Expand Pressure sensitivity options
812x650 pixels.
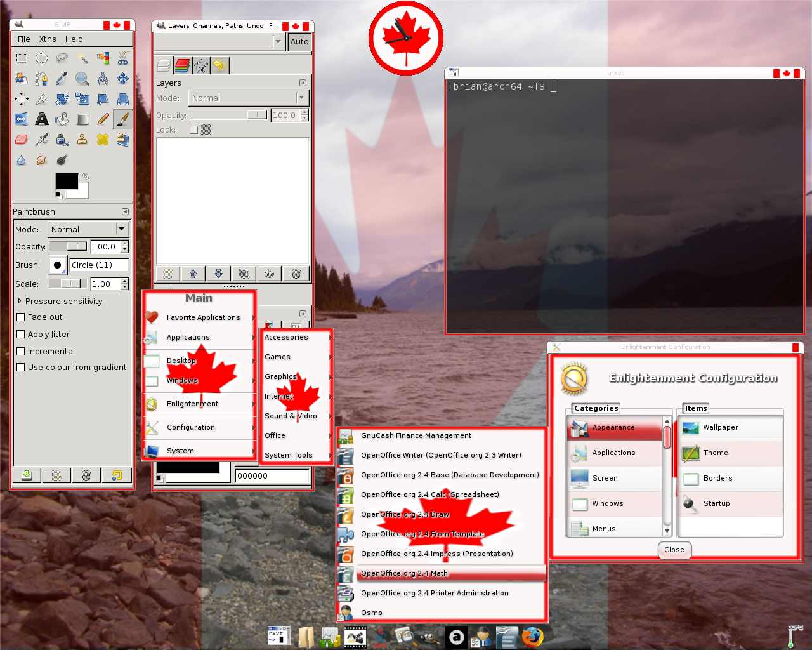20,301
